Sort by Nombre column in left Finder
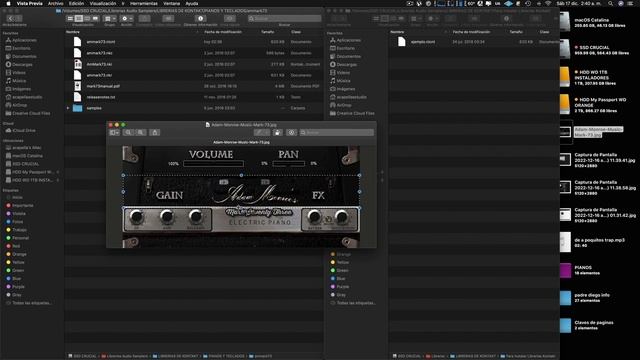 point(73,32)
